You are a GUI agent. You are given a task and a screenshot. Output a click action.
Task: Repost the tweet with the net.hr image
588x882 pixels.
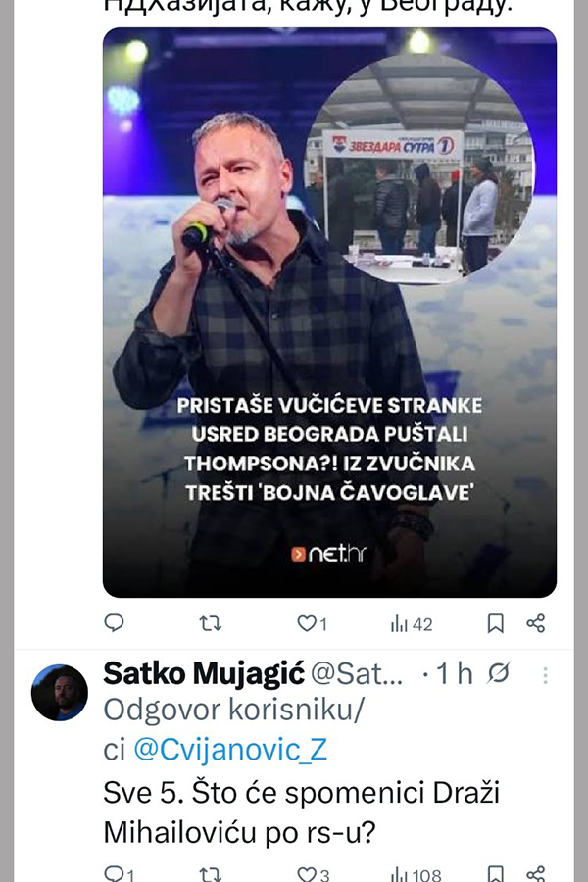[210, 622]
